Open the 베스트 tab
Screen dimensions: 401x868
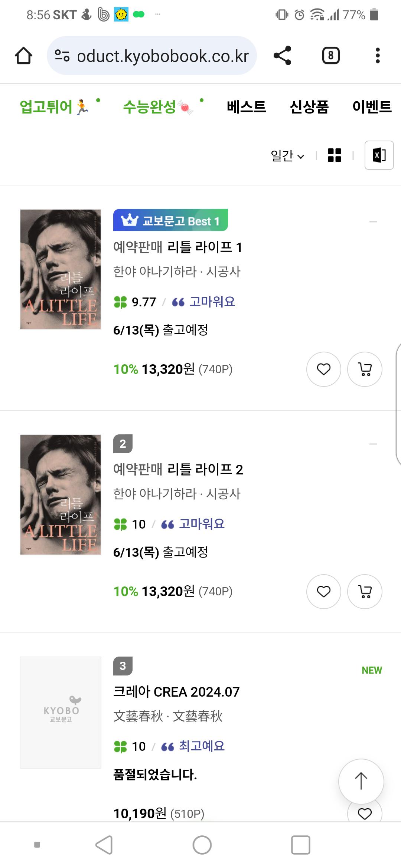pos(246,107)
